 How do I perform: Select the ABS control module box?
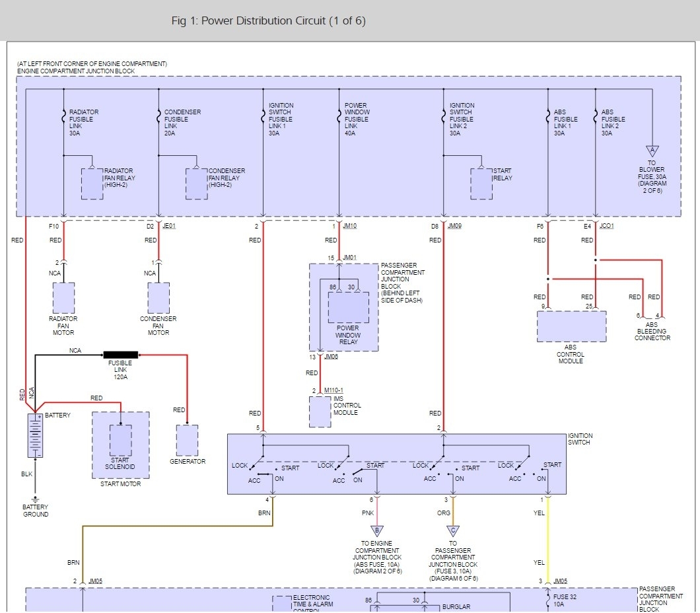pos(571,326)
